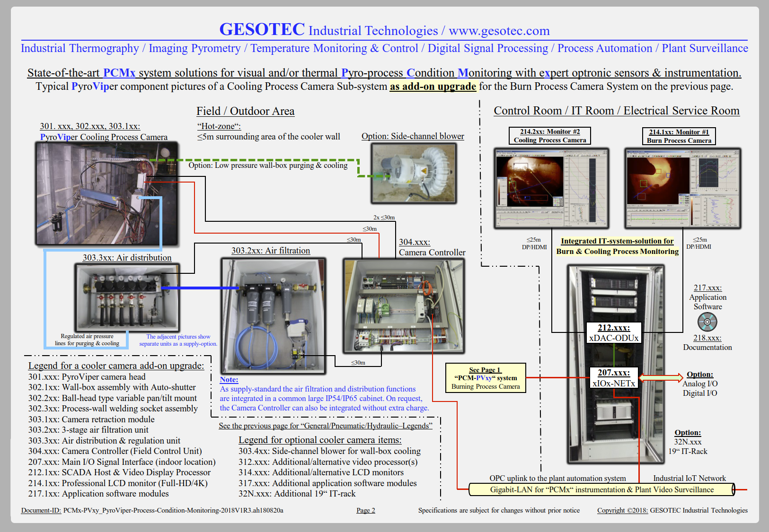The width and height of the screenshot is (769, 532).
Task: Click 'OPC uplink to the plant automation system'
Action: point(557,479)
